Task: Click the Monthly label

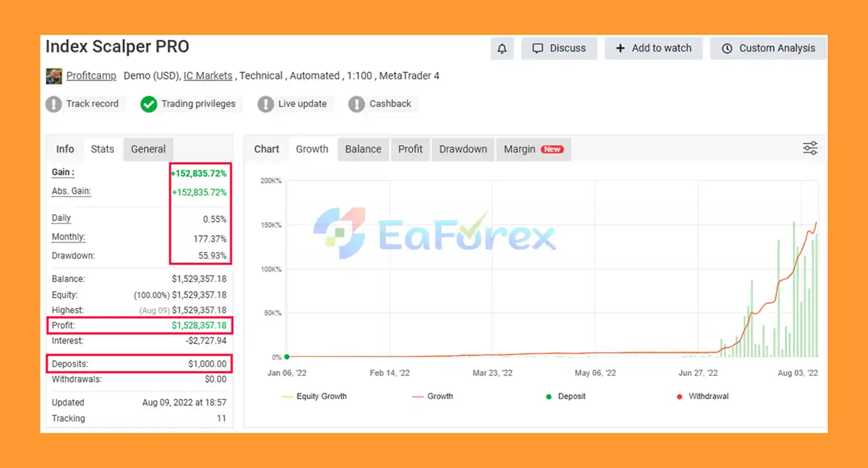Action: [68, 237]
